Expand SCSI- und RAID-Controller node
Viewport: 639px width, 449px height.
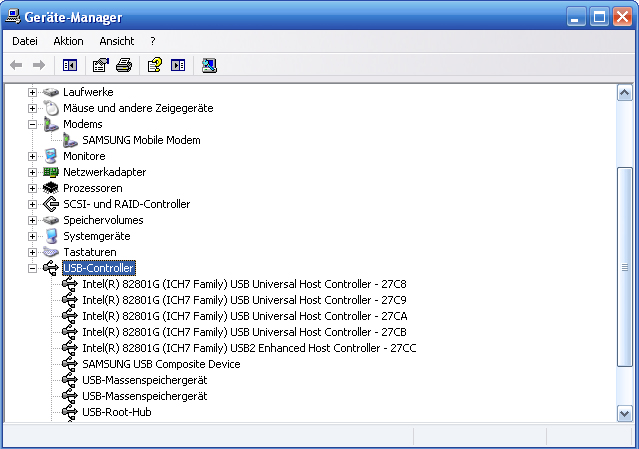pos(32,204)
